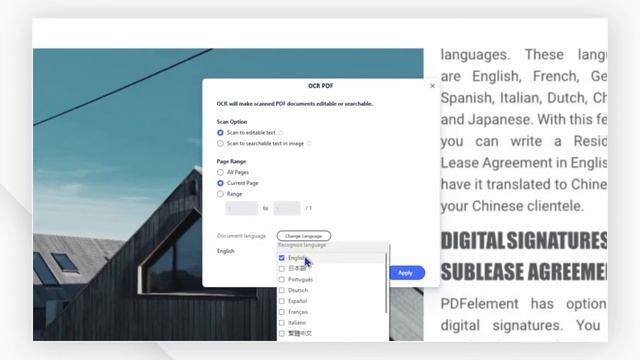Uncheck the English language checkbox

(282, 258)
